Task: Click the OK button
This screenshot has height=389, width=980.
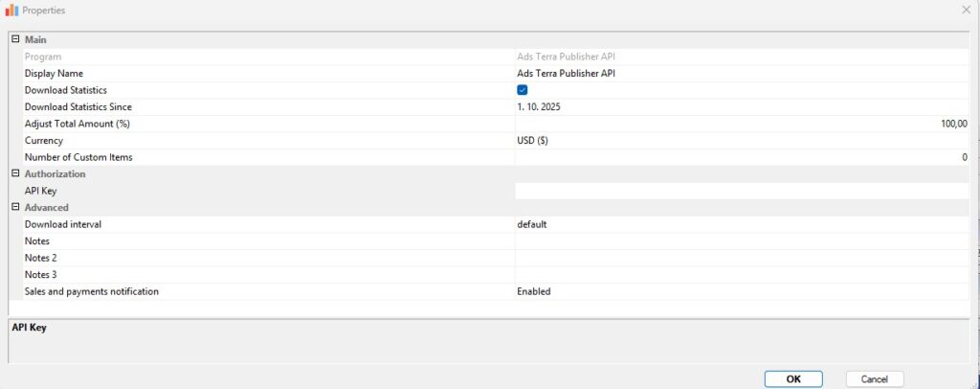Action: (x=792, y=378)
